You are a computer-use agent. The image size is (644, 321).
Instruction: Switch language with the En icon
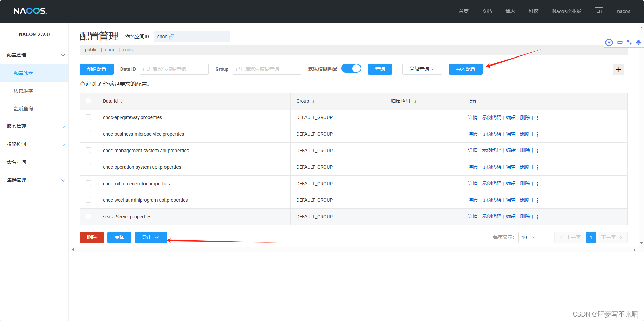tap(599, 11)
